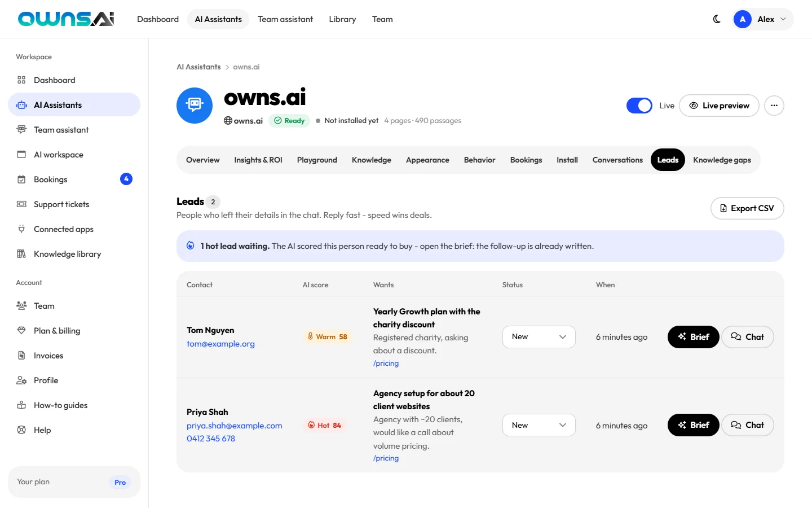
Task: Click the AI workspace window icon
Action: [x=21, y=155]
